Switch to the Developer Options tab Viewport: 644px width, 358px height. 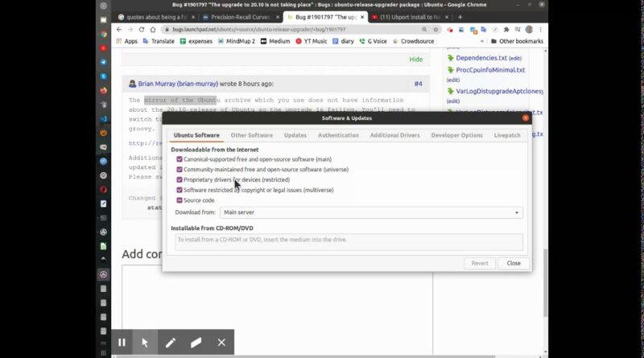tap(456, 135)
